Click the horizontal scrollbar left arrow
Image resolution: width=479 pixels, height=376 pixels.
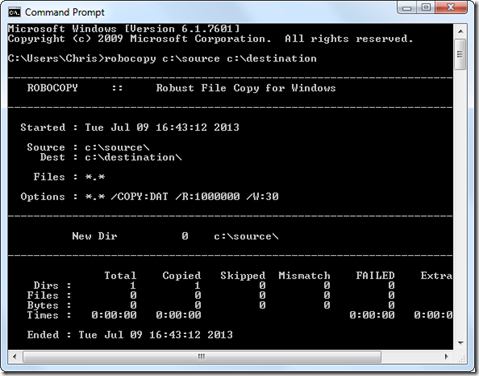[x=14, y=356]
